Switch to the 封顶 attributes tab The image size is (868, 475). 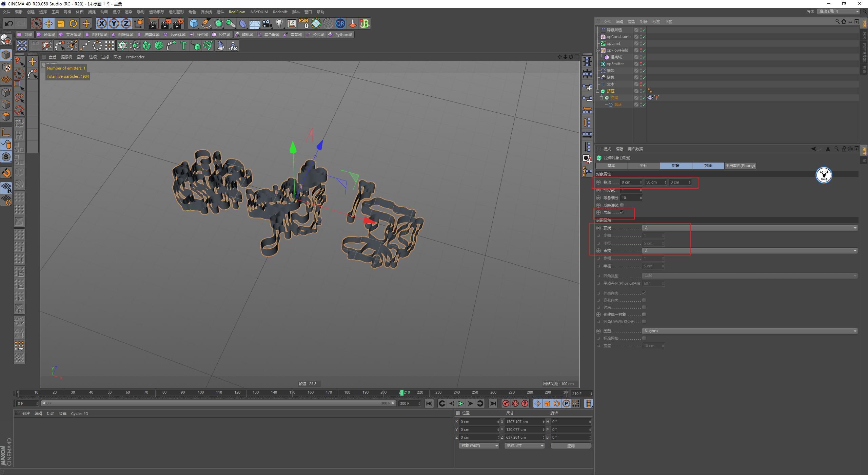708,166
